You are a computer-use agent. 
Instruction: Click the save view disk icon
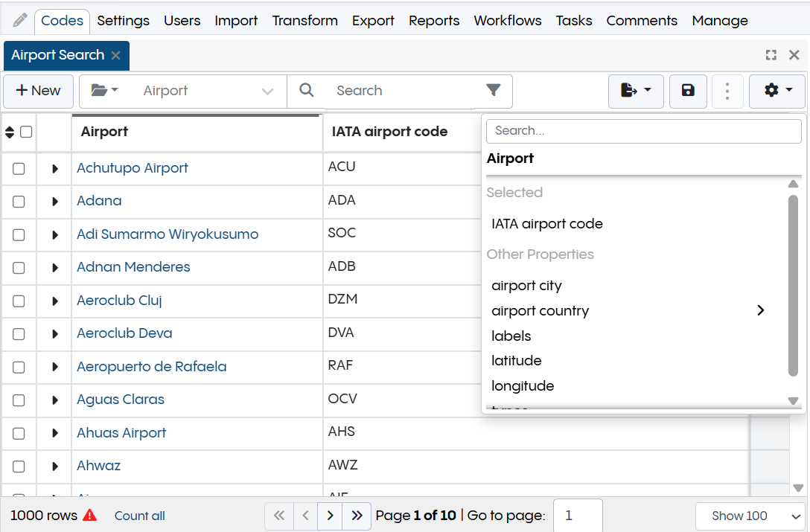tap(687, 91)
